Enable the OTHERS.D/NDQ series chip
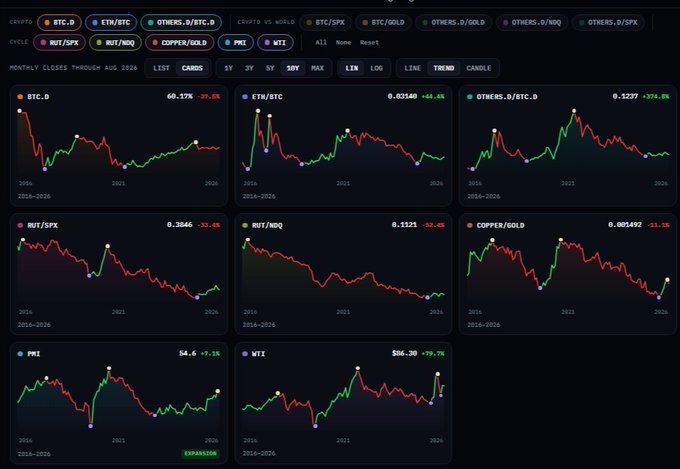680x469 pixels. [x=532, y=23]
